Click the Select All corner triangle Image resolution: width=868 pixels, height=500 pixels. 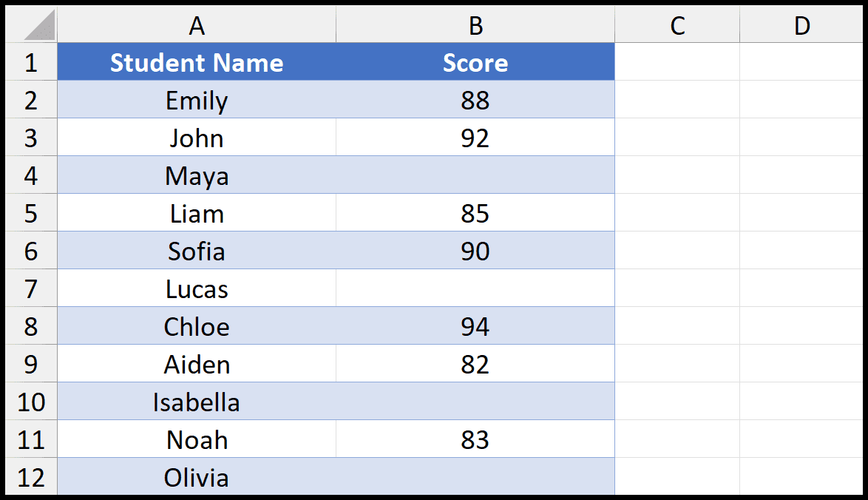click(31, 25)
